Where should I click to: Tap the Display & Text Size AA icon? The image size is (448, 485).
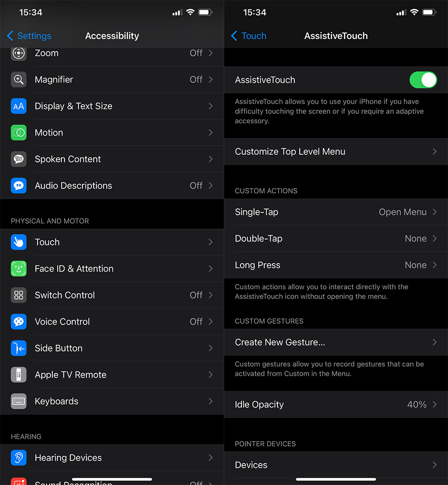coord(18,106)
